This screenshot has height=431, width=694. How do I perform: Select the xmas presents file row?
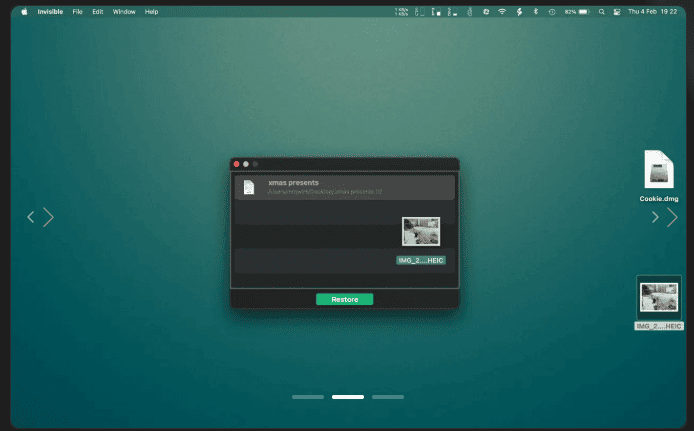[x=344, y=187]
